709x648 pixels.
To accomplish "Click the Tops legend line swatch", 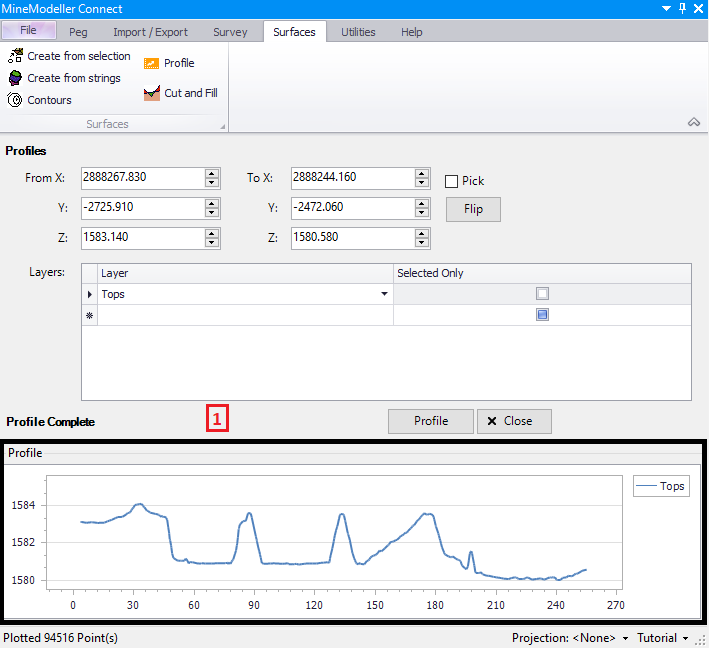I will click(x=646, y=486).
